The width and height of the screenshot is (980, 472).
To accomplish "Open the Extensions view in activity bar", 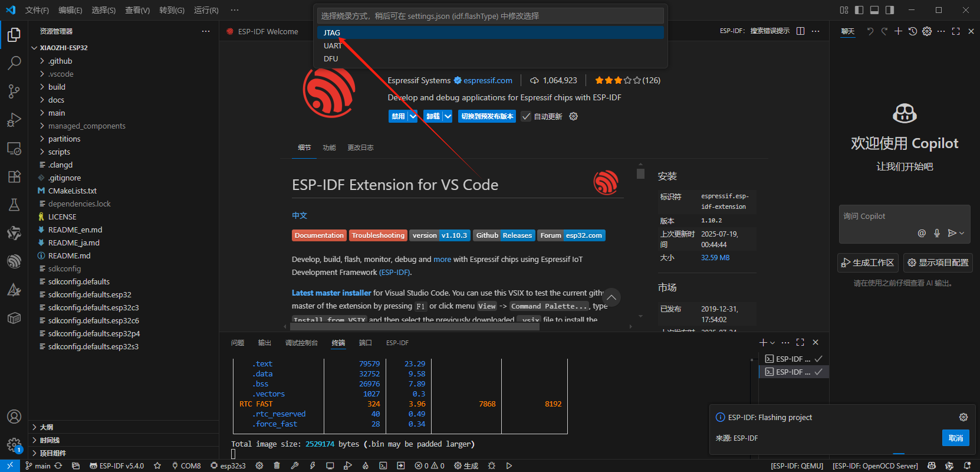I will (x=14, y=176).
